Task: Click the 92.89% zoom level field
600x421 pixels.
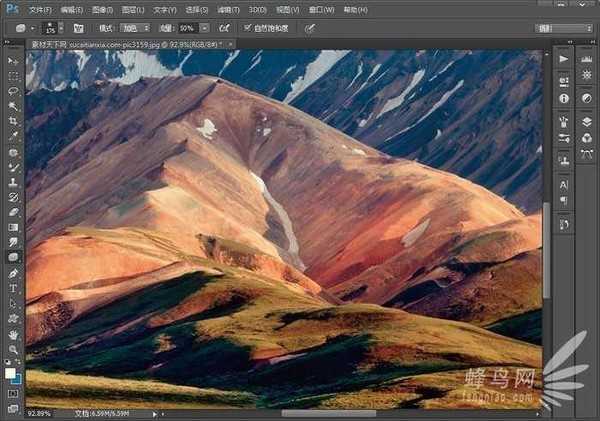Action: [x=40, y=413]
